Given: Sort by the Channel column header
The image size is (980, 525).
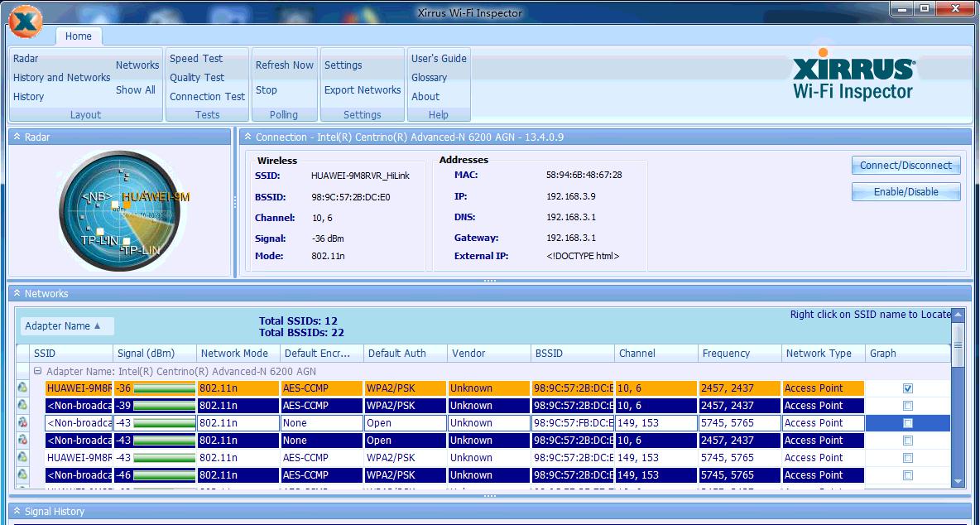Looking at the screenshot, I should (656, 353).
